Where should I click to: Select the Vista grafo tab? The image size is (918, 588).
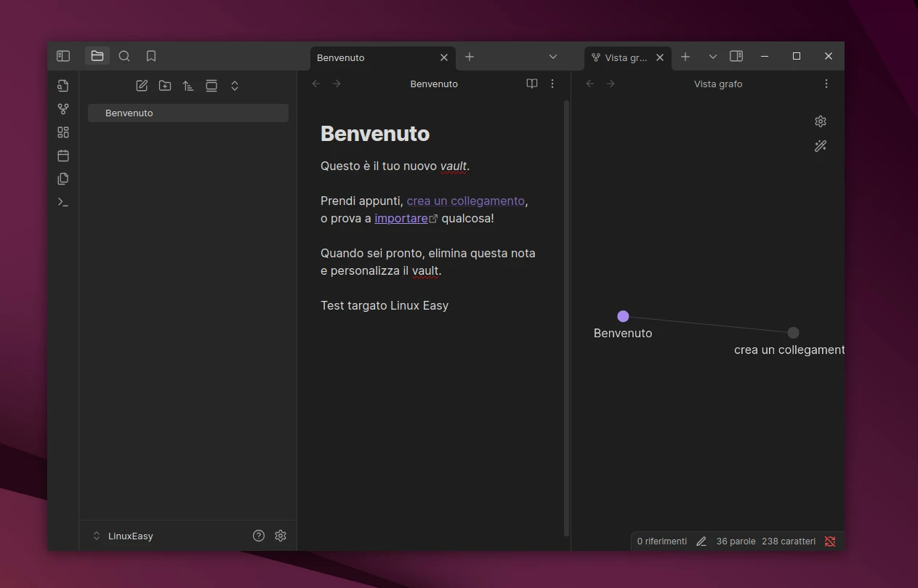pyautogui.click(x=623, y=57)
